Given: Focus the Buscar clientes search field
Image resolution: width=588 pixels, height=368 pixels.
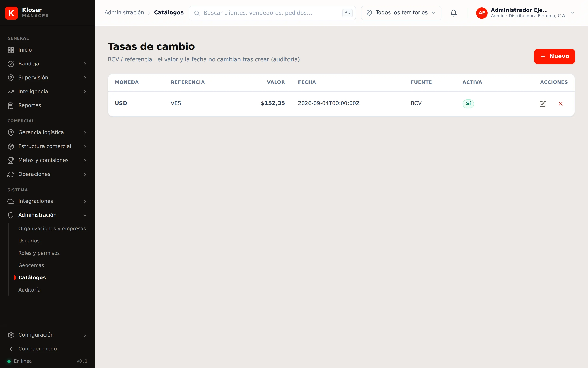Looking at the screenshot, I should [272, 13].
